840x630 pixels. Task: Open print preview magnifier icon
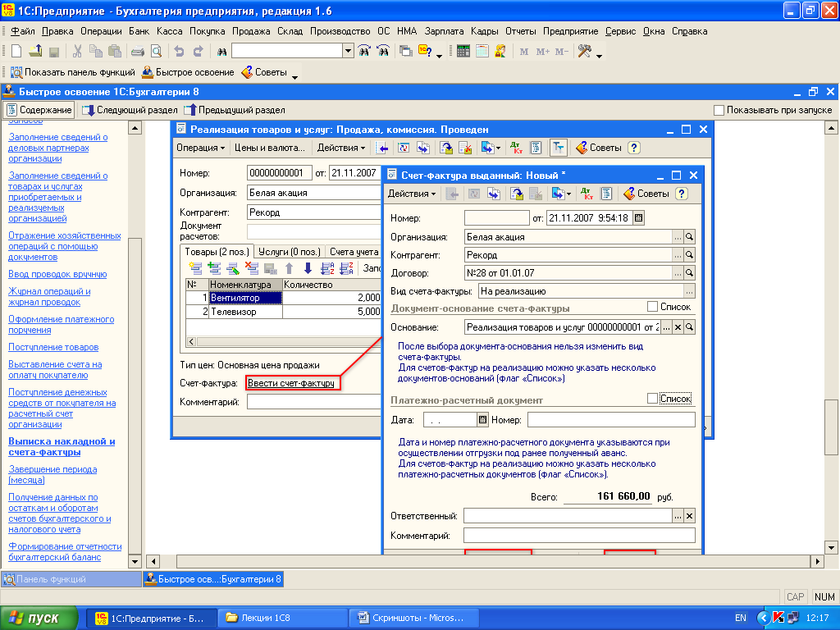click(157, 52)
